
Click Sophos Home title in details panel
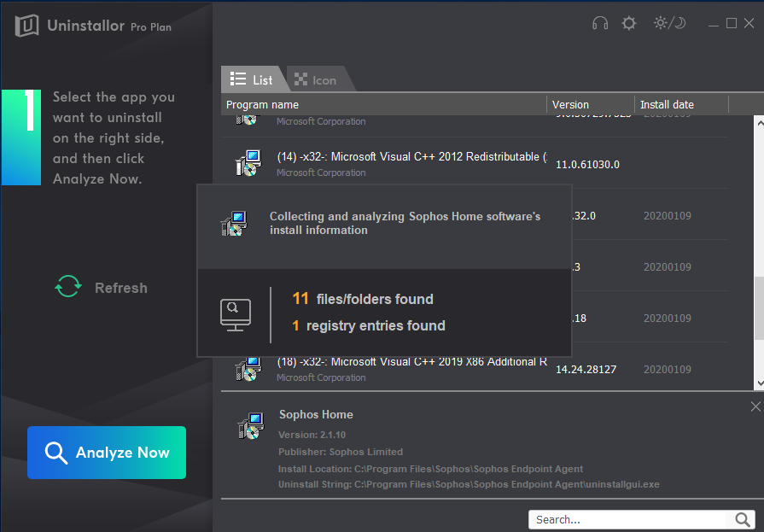316,414
